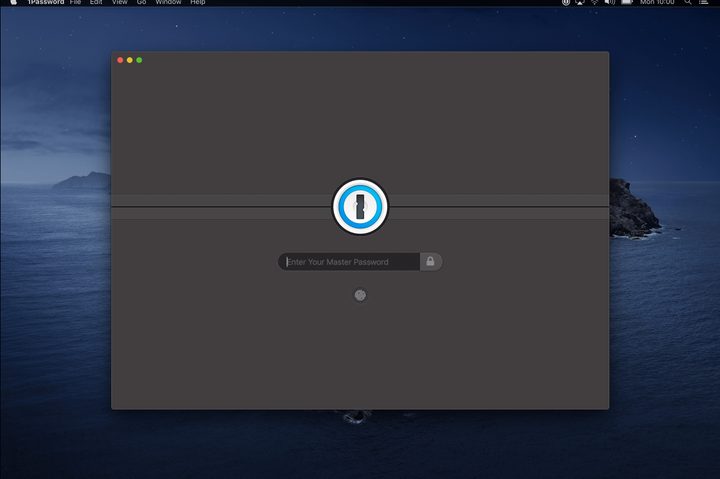The height and width of the screenshot is (479, 720).
Task: Show the battery status menu
Action: [x=627, y=2]
